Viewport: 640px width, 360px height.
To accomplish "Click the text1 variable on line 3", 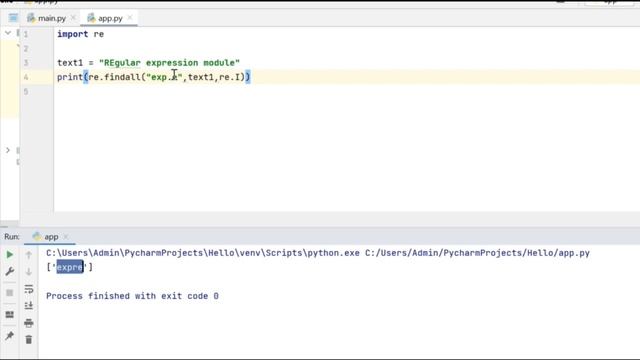I will pos(70,63).
